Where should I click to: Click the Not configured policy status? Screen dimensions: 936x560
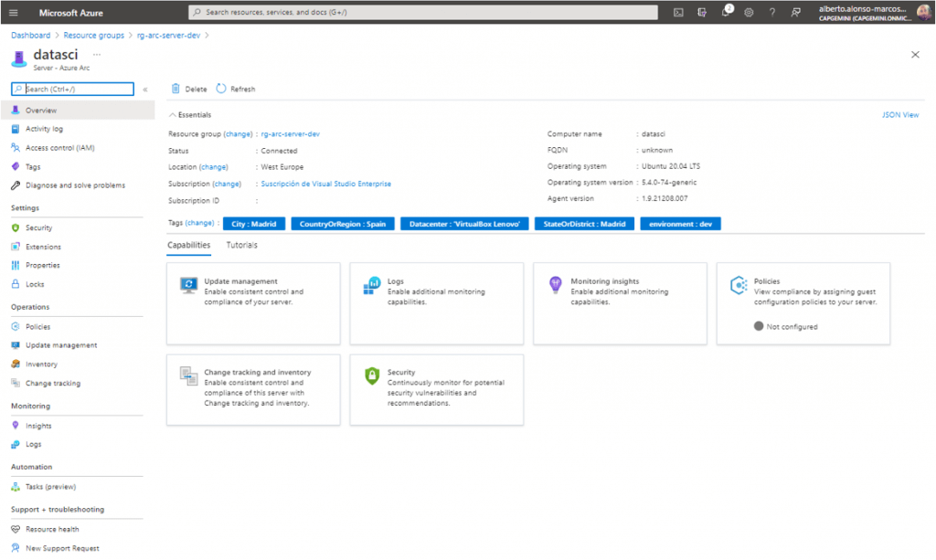785,327
